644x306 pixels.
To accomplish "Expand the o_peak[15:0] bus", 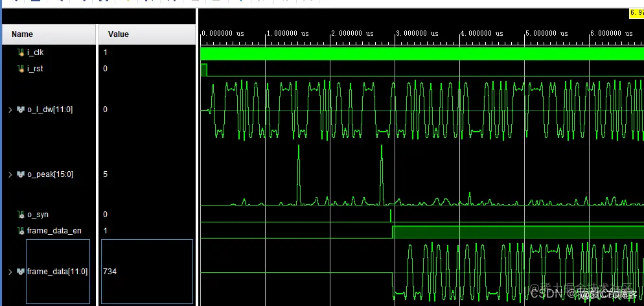I will (x=10, y=174).
